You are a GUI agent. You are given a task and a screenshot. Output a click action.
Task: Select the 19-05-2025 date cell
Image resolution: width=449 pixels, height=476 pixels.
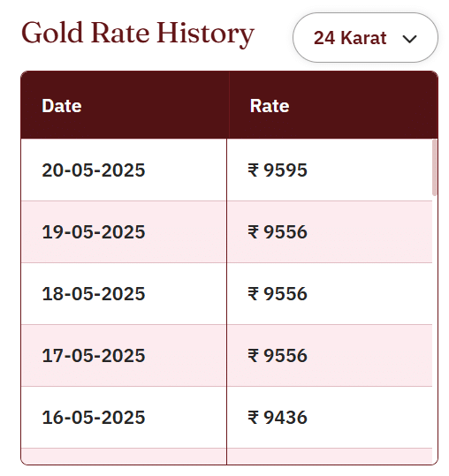[x=124, y=232]
